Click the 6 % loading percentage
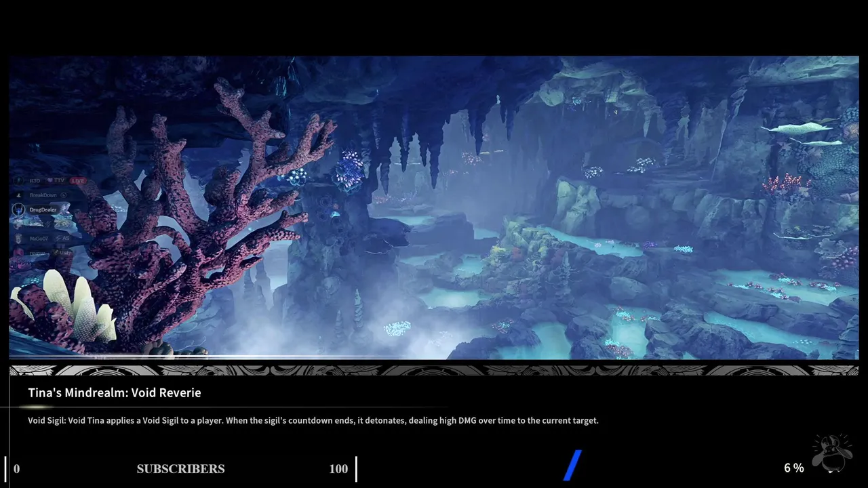The image size is (868, 488). pyautogui.click(x=794, y=468)
